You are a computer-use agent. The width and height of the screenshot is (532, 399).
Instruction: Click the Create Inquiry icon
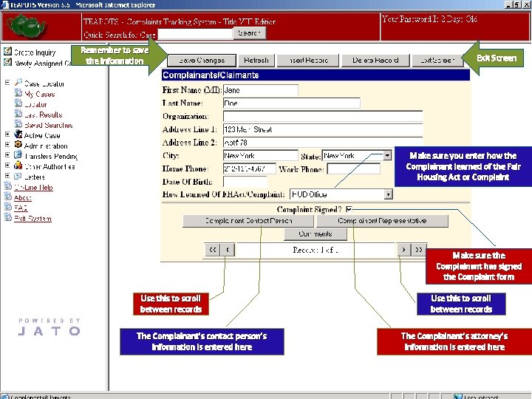[x=7, y=51]
